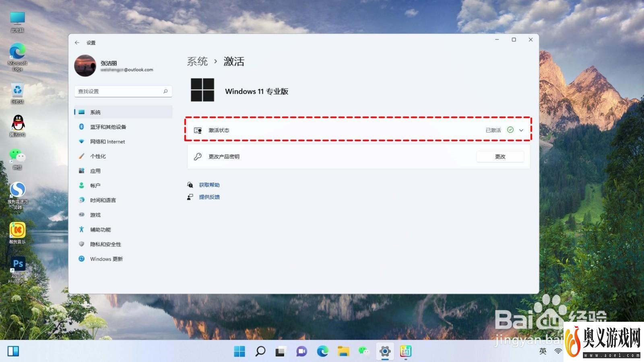The width and height of the screenshot is (644, 362).
Task: Click the account name 张洁丽
Action: (109, 63)
